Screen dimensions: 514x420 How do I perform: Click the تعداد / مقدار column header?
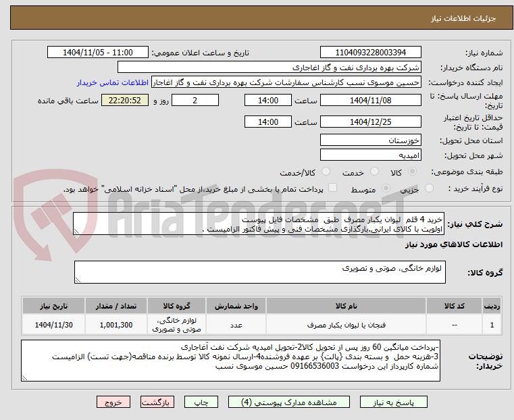click(x=116, y=306)
